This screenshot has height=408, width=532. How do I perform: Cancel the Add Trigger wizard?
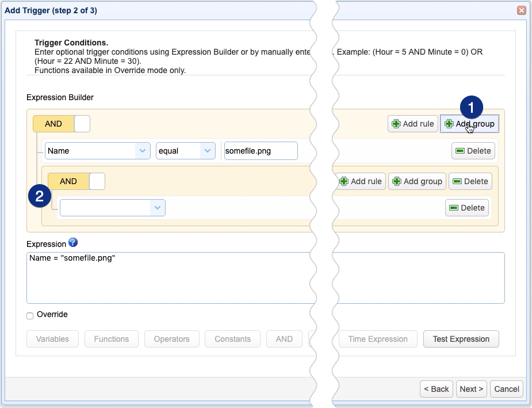(x=506, y=389)
